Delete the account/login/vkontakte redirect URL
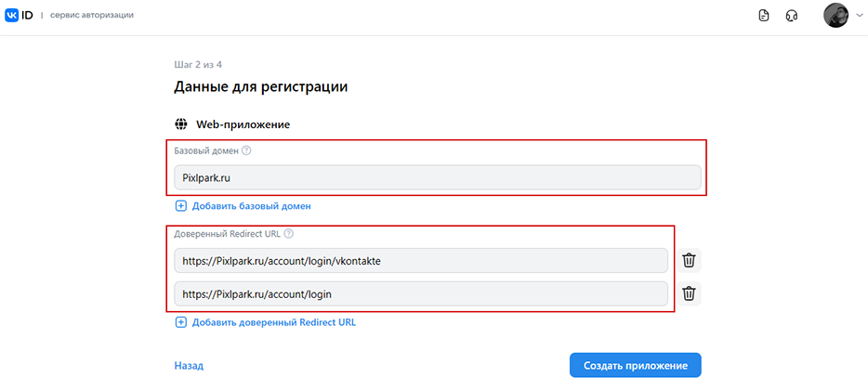 pos(689,261)
